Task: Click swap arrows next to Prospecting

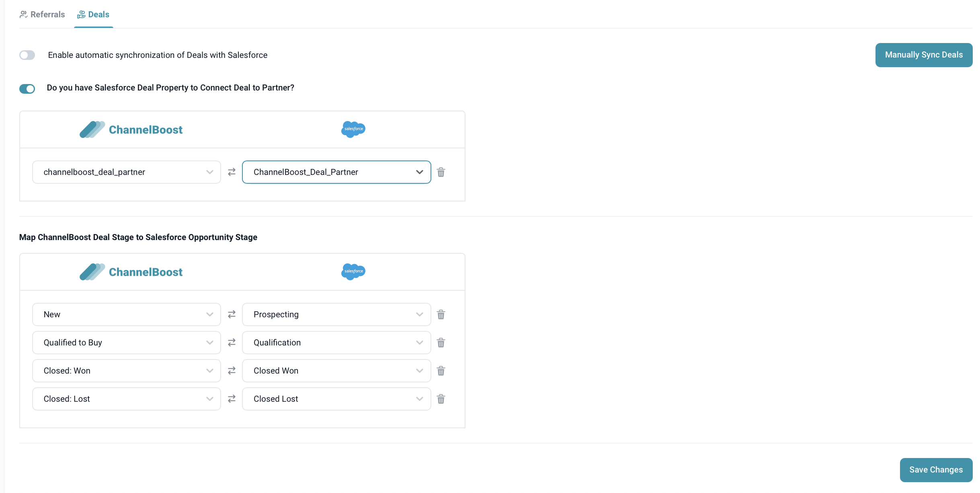Action: pyautogui.click(x=232, y=314)
